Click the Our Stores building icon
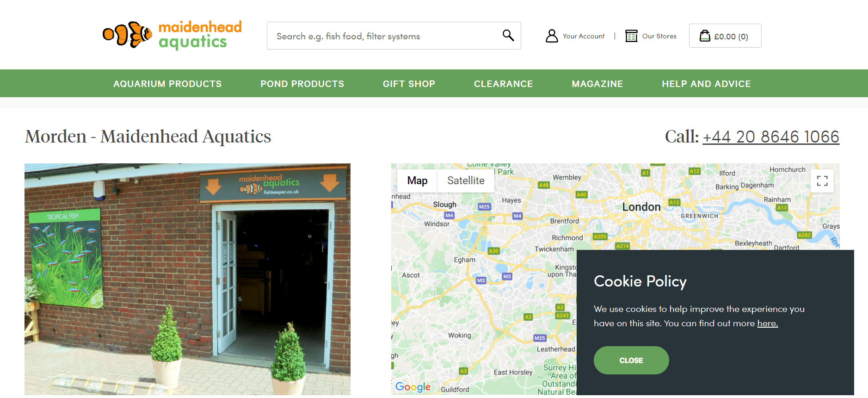The image size is (868, 398). point(631,36)
